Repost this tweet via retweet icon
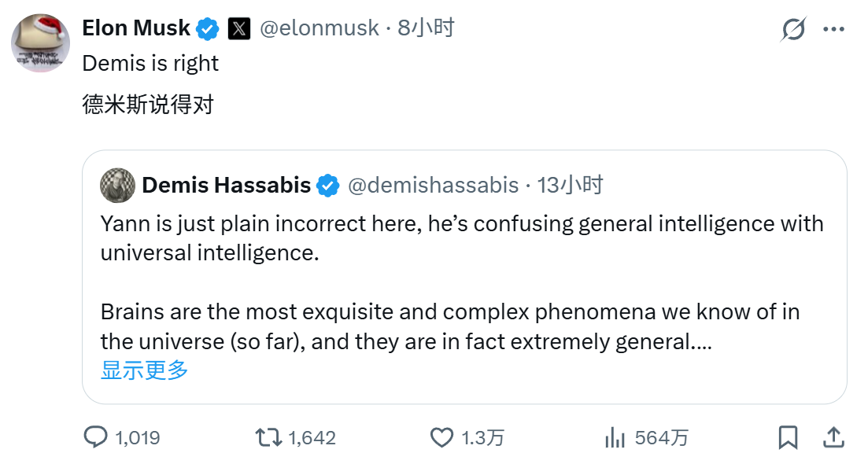The height and width of the screenshot is (464, 868). (270, 437)
